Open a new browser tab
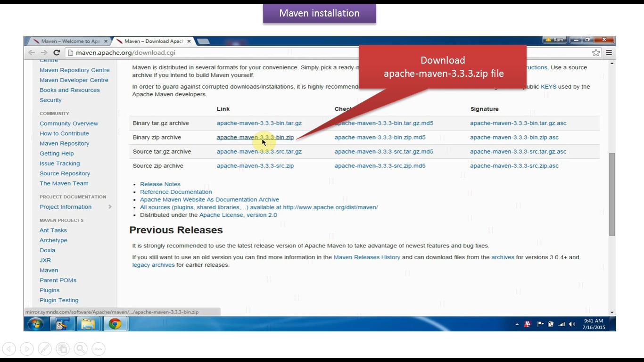This screenshot has width=644, height=362. [x=203, y=41]
